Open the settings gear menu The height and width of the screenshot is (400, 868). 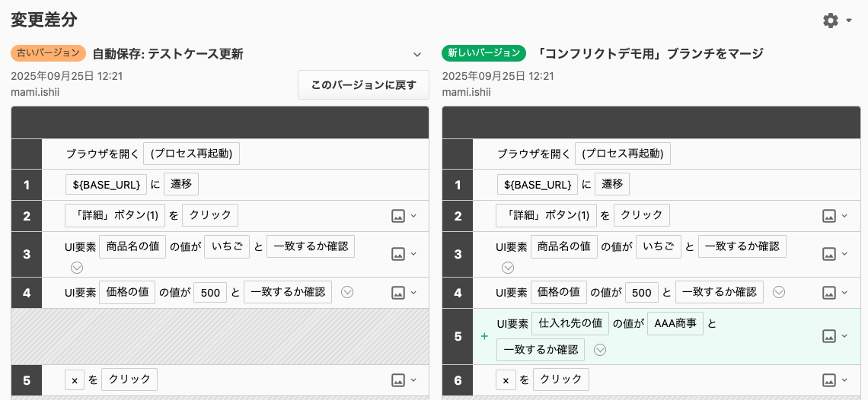(831, 21)
